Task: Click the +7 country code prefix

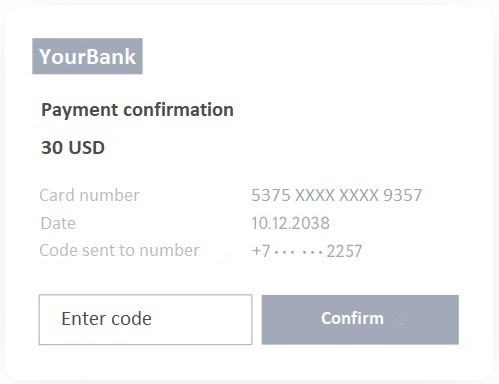Action: coord(261,251)
